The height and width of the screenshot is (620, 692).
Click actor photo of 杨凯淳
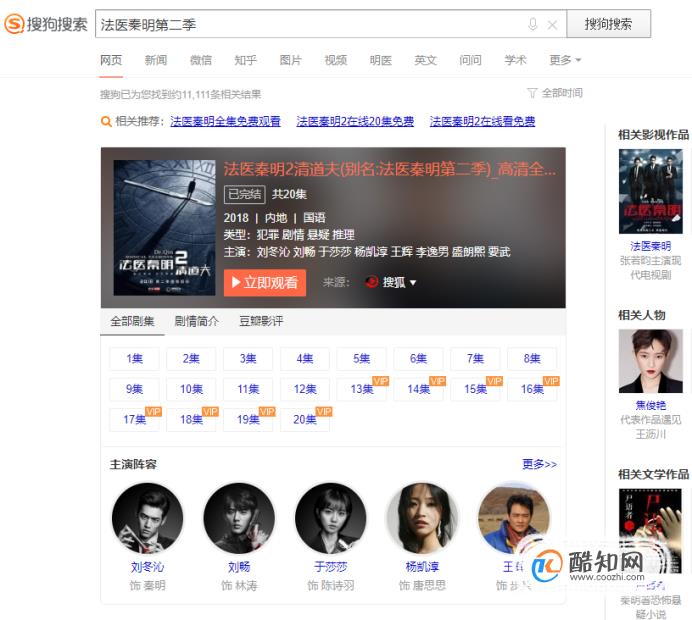[x=422, y=518]
